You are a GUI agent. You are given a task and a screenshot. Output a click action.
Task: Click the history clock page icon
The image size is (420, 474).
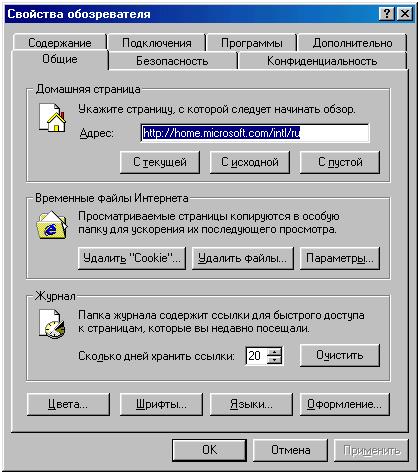[x=52, y=324]
